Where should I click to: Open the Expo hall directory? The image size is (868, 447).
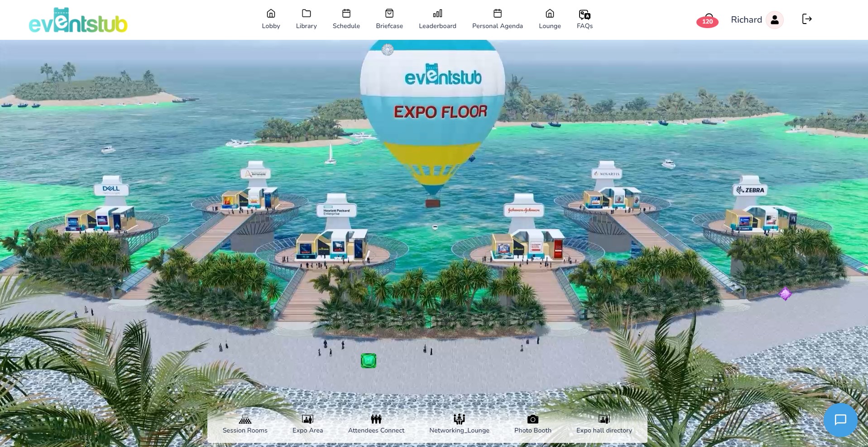[x=604, y=424]
